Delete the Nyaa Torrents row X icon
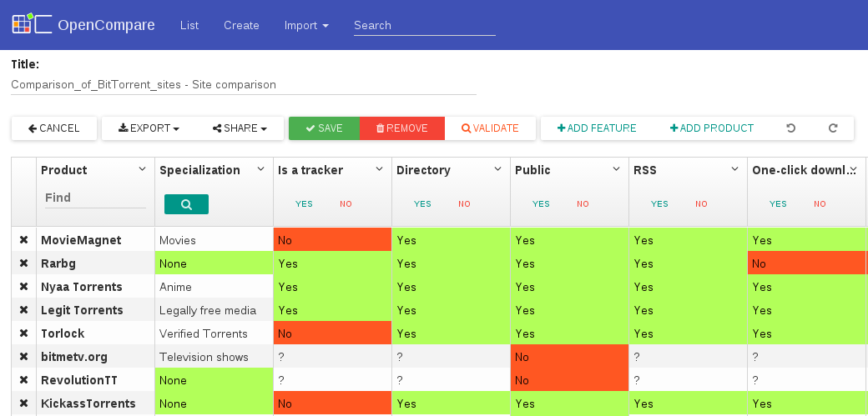Viewport: 868px width, 416px height. tap(24, 287)
